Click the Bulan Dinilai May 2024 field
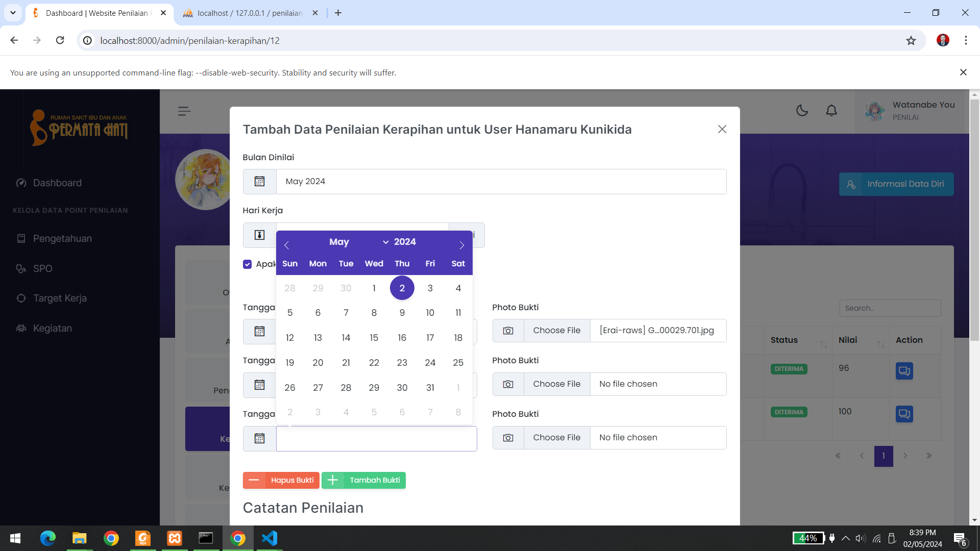Image resolution: width=980 pixels, height=551 pixels. click(500, 182)
